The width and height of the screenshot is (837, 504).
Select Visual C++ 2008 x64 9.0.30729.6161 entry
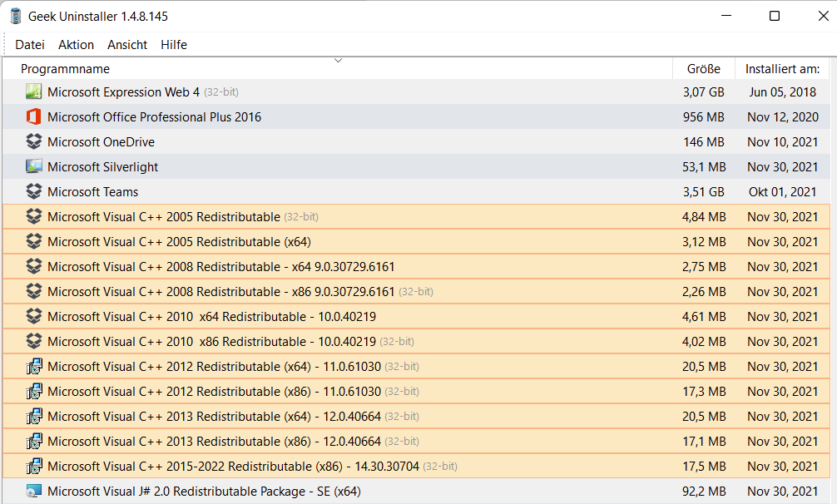416,266
